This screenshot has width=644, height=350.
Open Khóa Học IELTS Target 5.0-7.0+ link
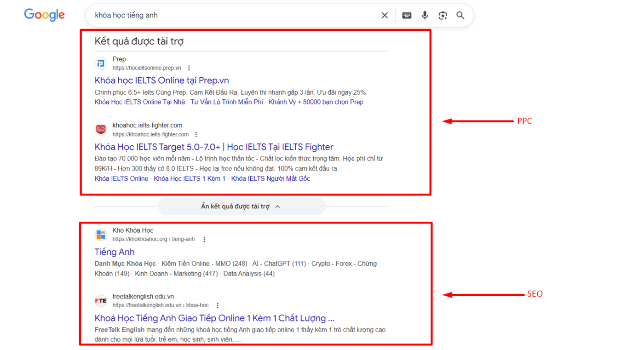pos(214,147)
